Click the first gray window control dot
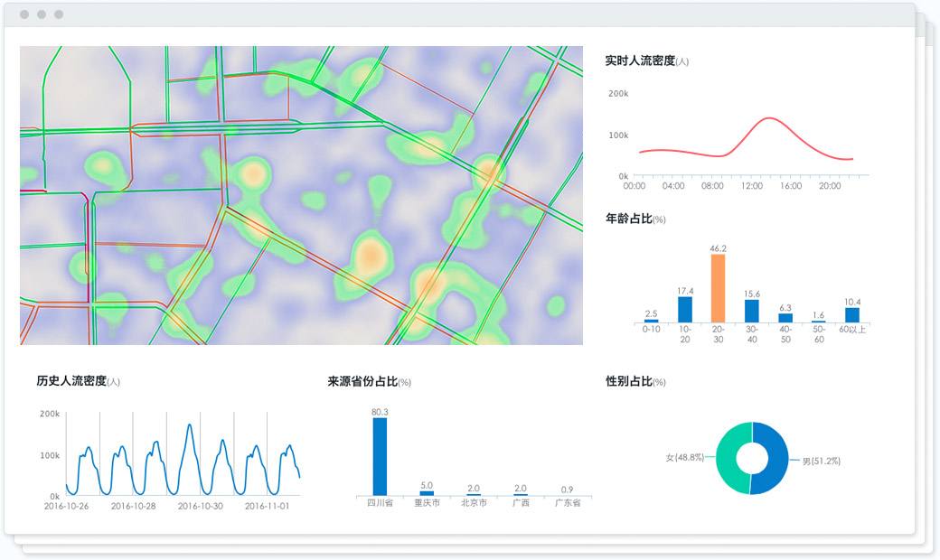940x560 pixels. (x=24, y=14)
